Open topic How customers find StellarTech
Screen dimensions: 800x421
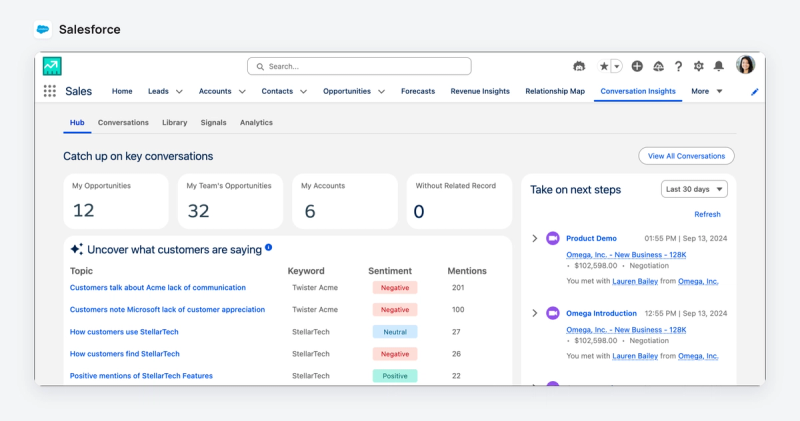pyautogui.click(x=124, y=354)
